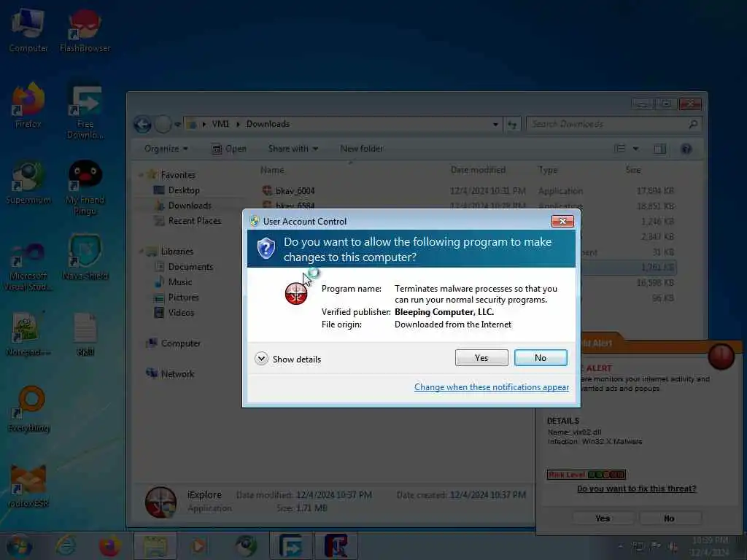
Task: Open rKill text file on desktop
Action: (85, 334)
